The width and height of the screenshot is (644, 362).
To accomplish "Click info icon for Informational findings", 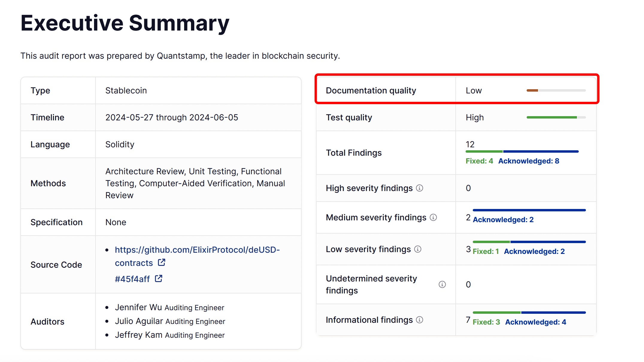I will (420, 320).
